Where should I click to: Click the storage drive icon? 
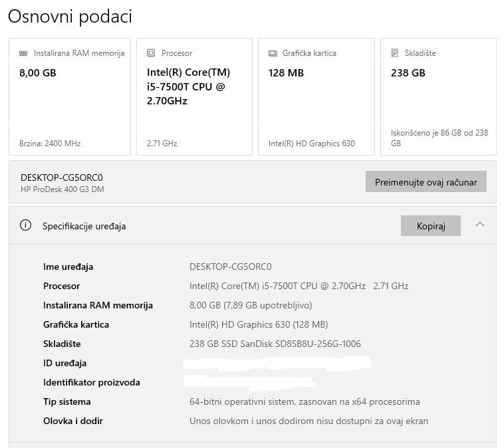395,53
